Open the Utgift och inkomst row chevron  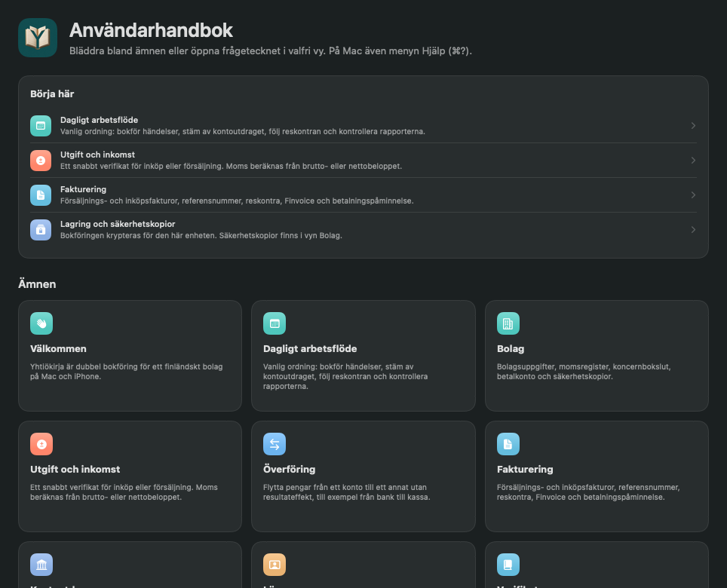click(x=693, y=161)
